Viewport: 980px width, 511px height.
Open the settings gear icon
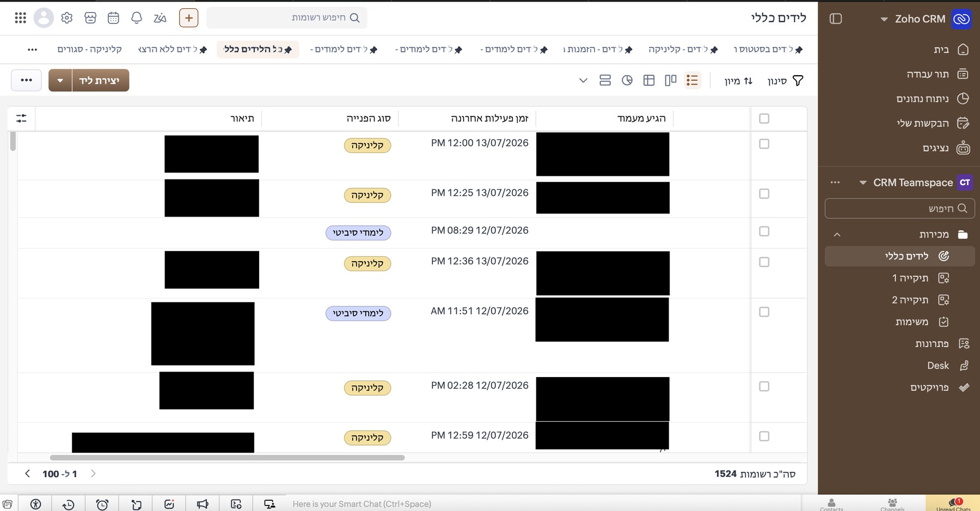click(x=67, y=18)
